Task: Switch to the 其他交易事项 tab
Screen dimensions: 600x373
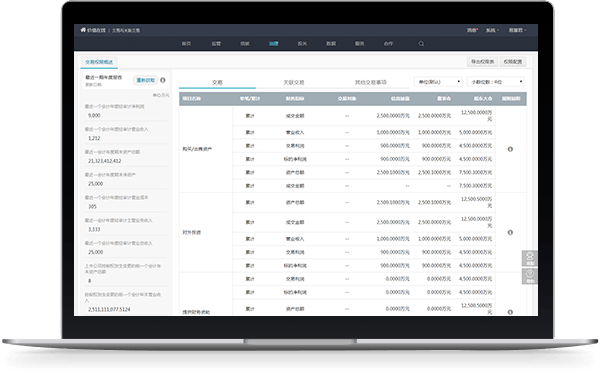Action: (x=370, y=82)
